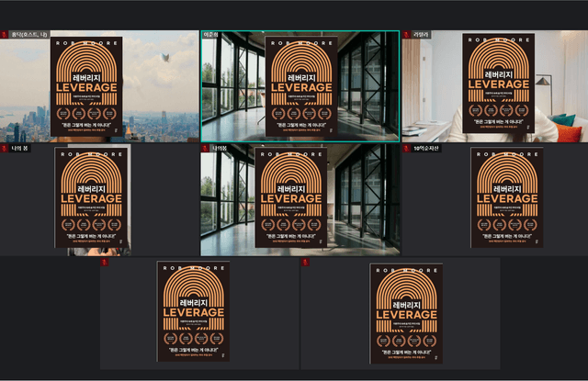Click the name label on green-bordered speaker tile

[210, 35]
